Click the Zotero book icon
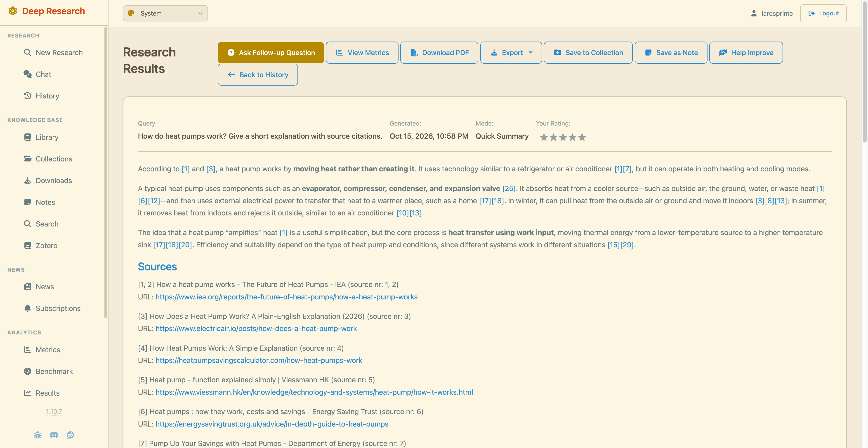 tap(27, 245)
